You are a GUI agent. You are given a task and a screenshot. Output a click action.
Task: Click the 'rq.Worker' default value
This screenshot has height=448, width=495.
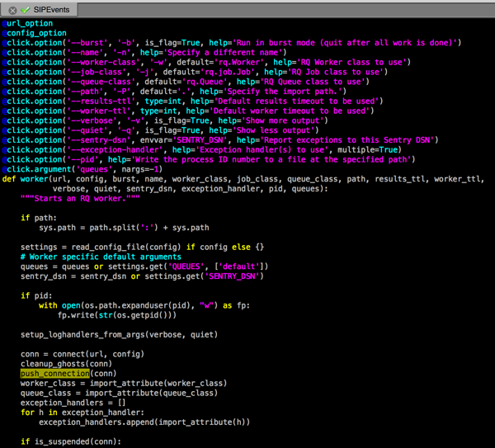coord(241,62)
